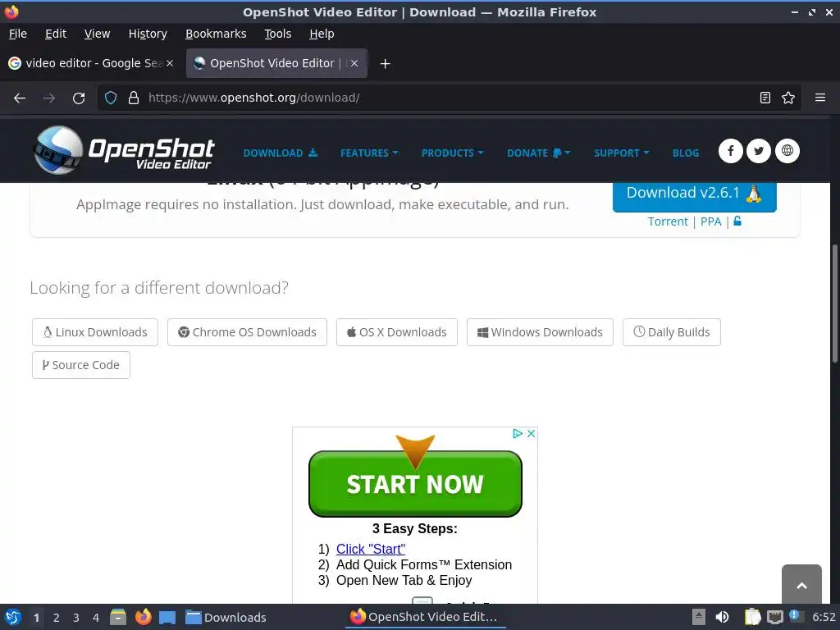Click the update notifier tray icon
Image resolution: width=840 pixels, height=630 pixels.
(794, 616)
